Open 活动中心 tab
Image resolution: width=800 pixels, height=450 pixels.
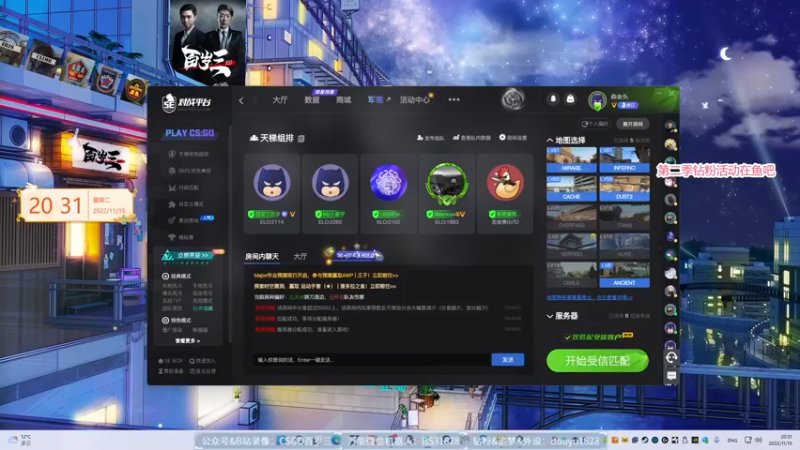click(415, 100)
